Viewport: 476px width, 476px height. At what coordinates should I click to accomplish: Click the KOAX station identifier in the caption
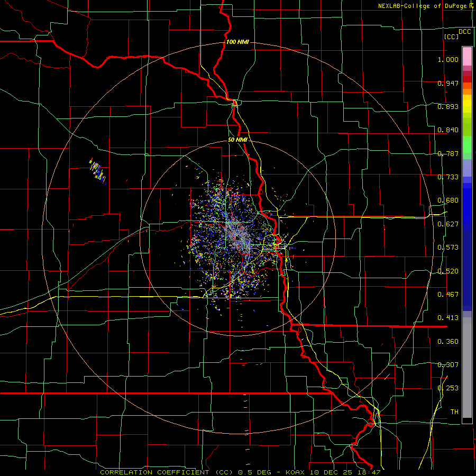click(295, 472)
